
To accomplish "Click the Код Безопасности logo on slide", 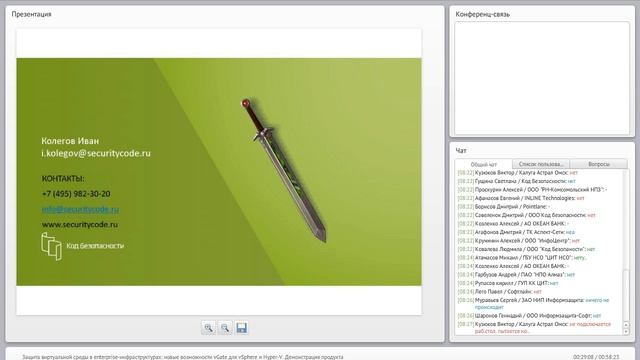I will [82, 246].
